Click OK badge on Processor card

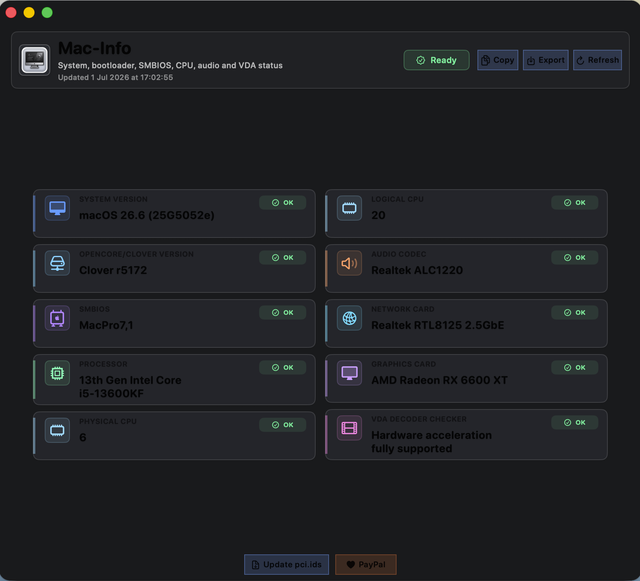point(282,367)
